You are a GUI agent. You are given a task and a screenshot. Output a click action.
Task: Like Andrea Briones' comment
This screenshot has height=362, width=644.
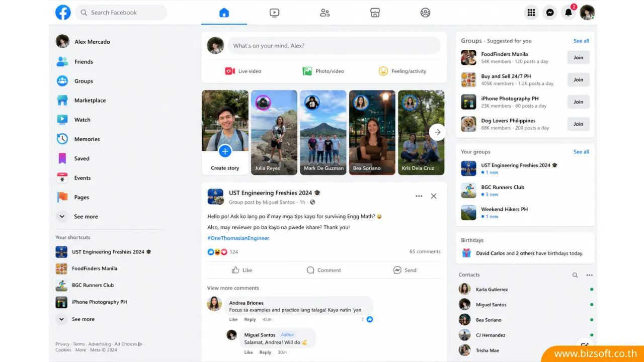click(x=233, y=319)
